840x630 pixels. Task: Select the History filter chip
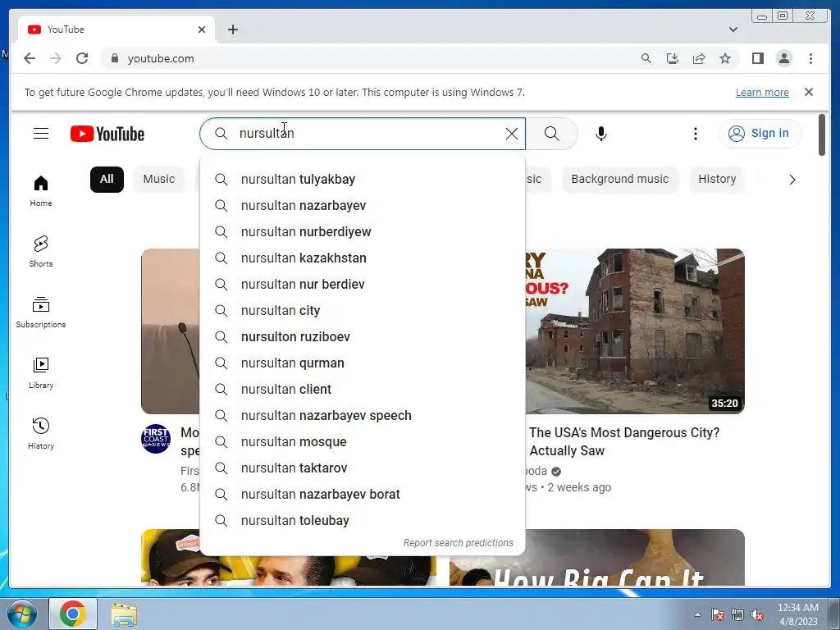click(717, 180)
